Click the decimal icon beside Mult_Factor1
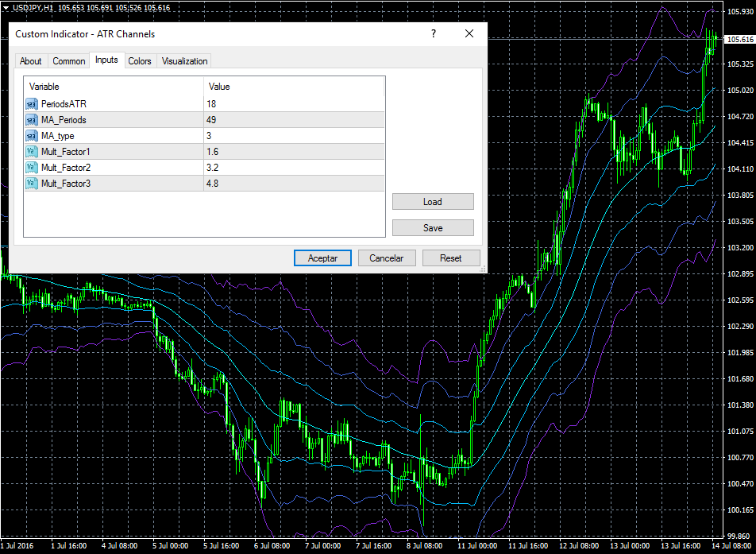 32,151
